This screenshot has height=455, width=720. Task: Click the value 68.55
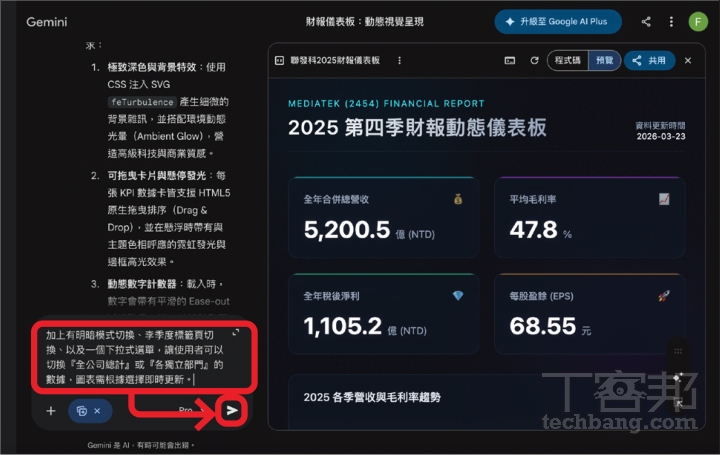[x=542, y=326]
